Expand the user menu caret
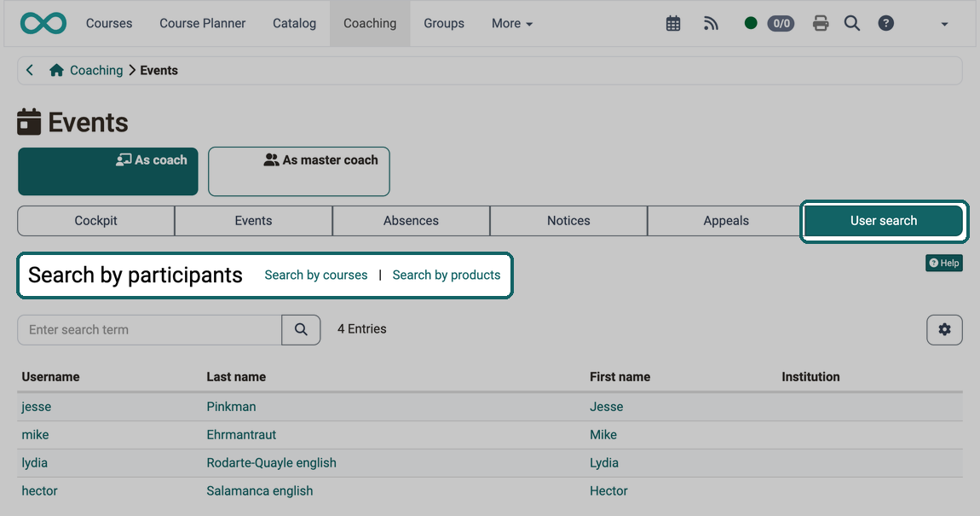980x516 pixels. [944, 25]
